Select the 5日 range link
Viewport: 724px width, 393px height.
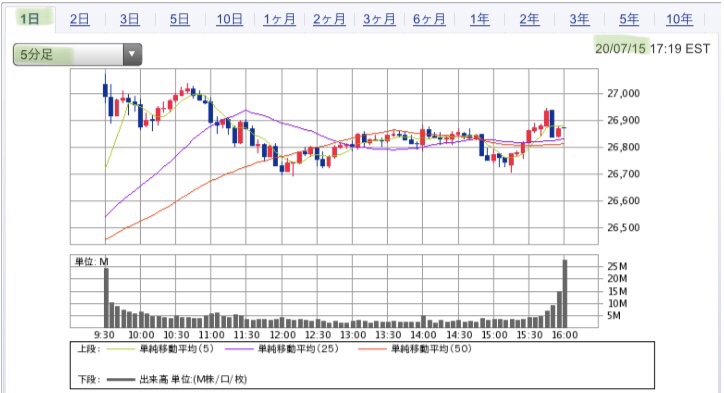click(x=180, y=19)
